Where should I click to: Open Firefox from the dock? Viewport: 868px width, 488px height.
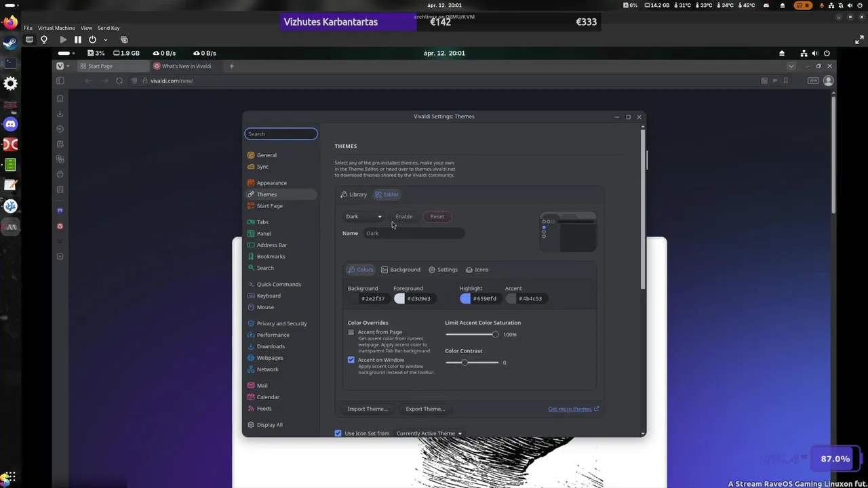(x=10, y=22)
